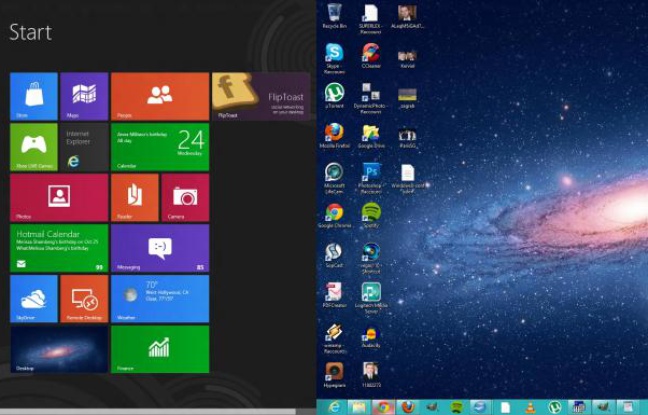Select the Photoshop desktop shortcut
The height and width of the screenshot is (415, 648).
(x=371, y=178)
